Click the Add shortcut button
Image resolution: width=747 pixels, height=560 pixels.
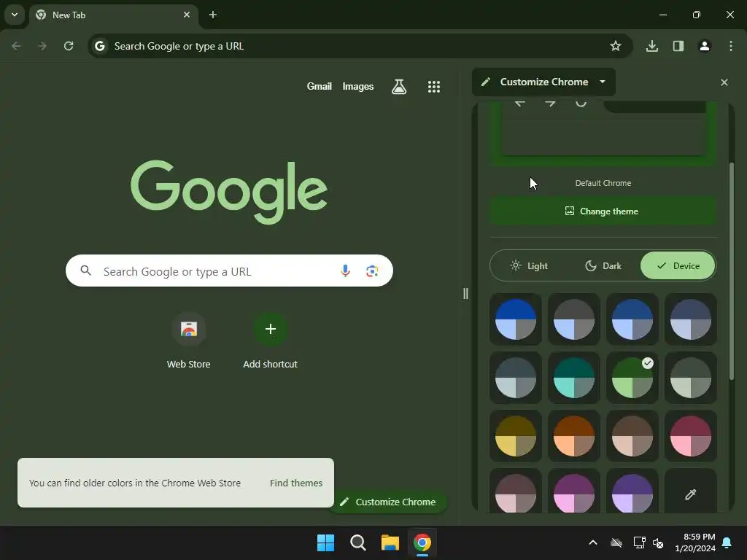tap(270, 341)
